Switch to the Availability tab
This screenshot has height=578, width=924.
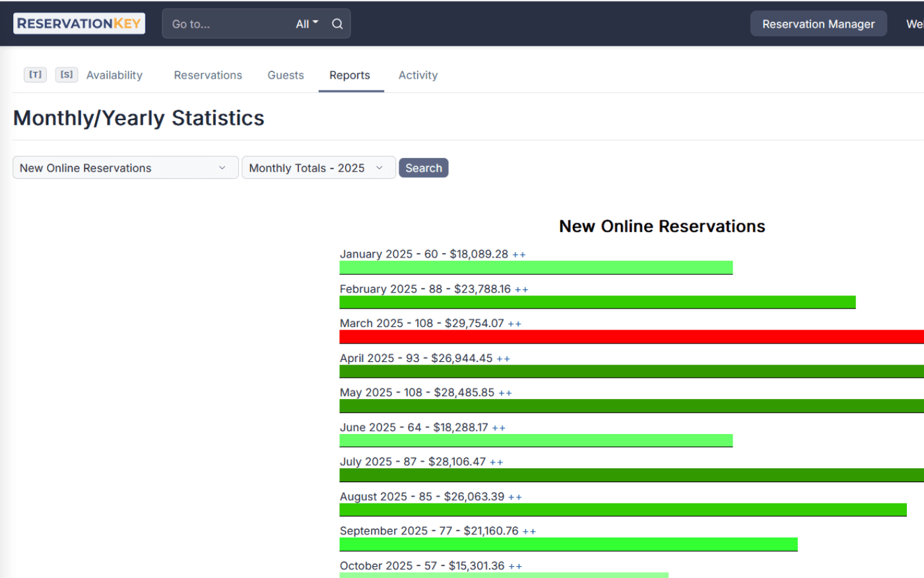coord(114,75)
